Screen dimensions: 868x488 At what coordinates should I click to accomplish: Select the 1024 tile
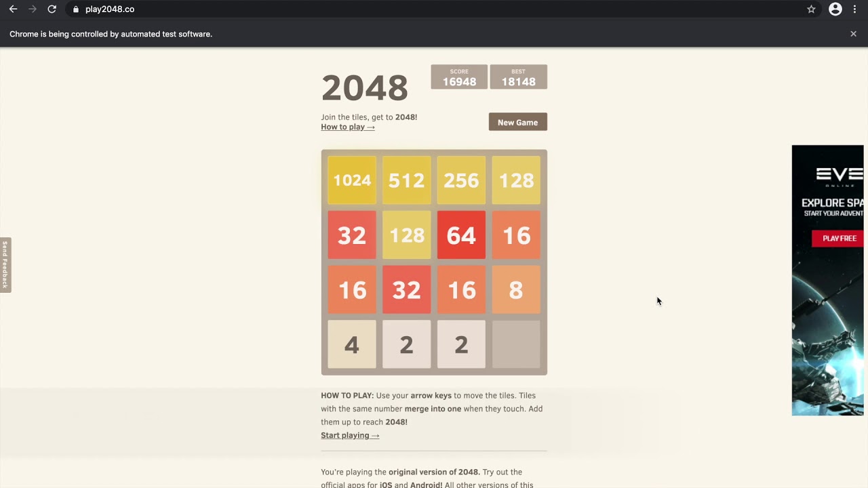352,180
